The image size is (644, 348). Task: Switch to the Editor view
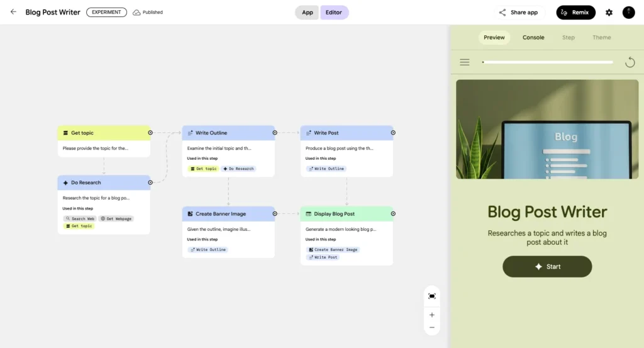[333, 13]
